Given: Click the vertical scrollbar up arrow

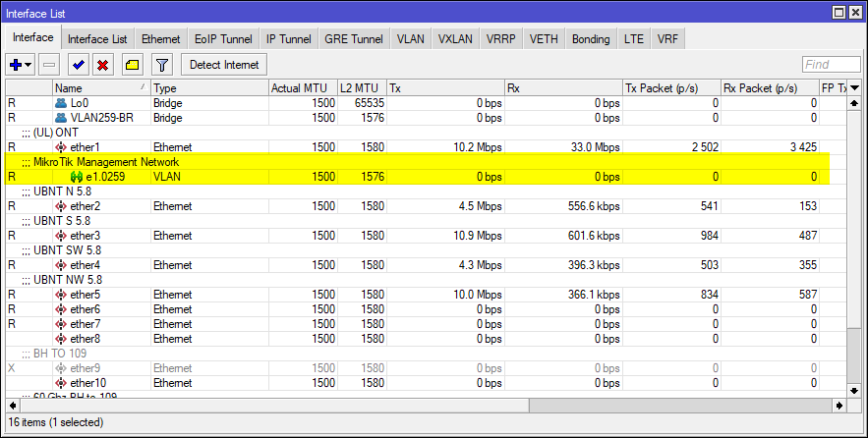Looking at the screenshot, I should (854, 103).
